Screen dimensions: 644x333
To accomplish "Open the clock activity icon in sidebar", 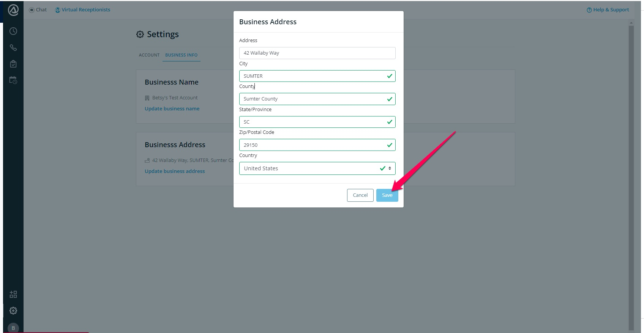I will [x=13, y=31].
